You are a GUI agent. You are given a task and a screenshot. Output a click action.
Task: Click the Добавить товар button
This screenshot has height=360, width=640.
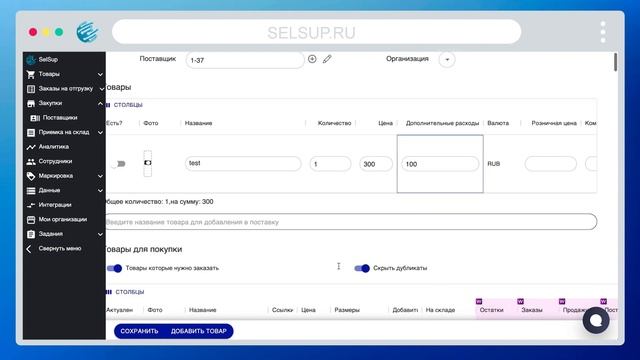[x=199, y=331]
